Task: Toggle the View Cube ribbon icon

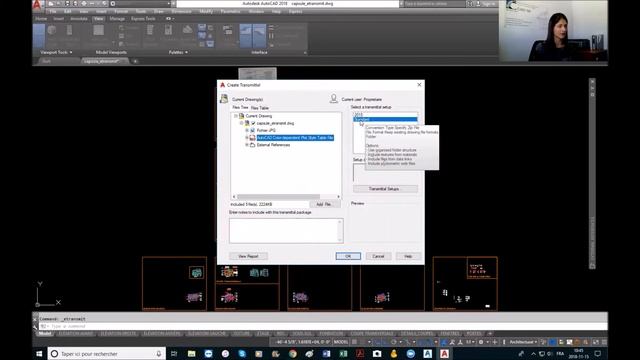Action: [52, 30]
